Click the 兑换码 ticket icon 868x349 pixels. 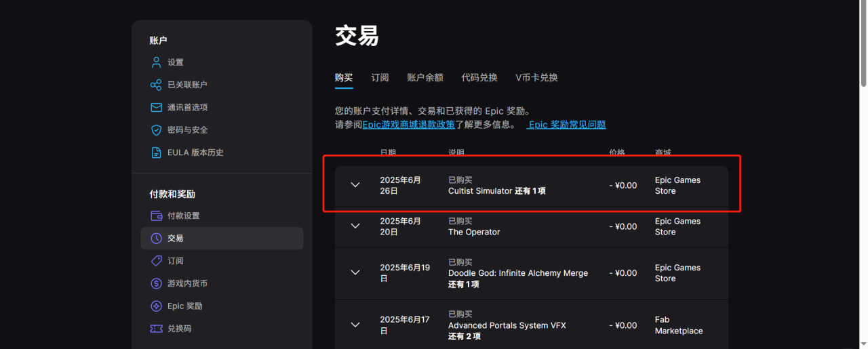point(156,329)
